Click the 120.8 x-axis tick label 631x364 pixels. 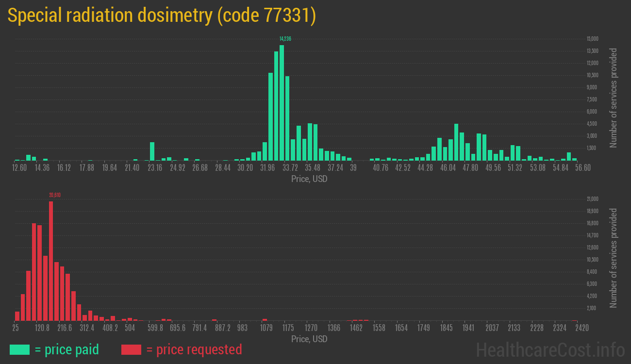point(42,328)
